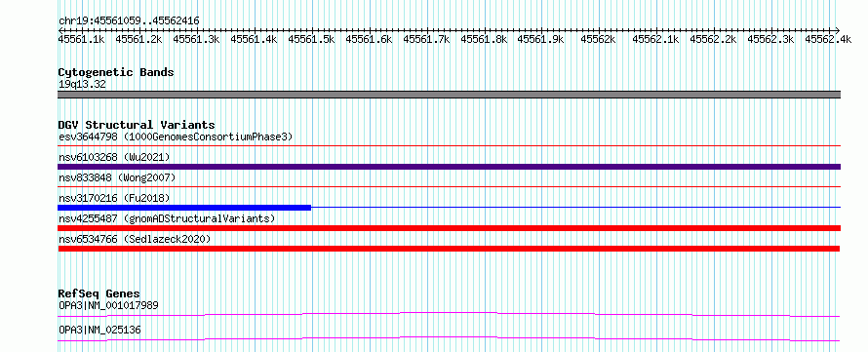Click the thin red nsv833848 variant line
Screen dimensions: 868x352
pos(450,186)
